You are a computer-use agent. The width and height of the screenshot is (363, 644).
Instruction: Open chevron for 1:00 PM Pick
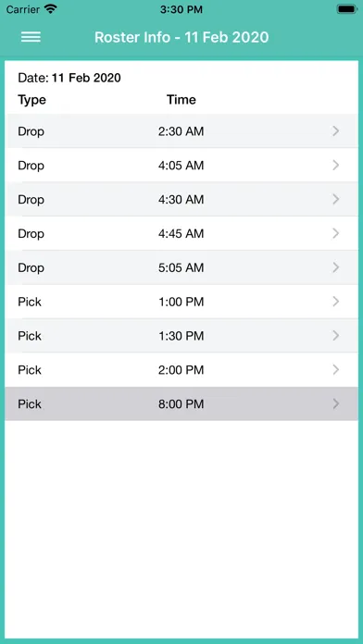pyautogui.click(x=336, y=302)
